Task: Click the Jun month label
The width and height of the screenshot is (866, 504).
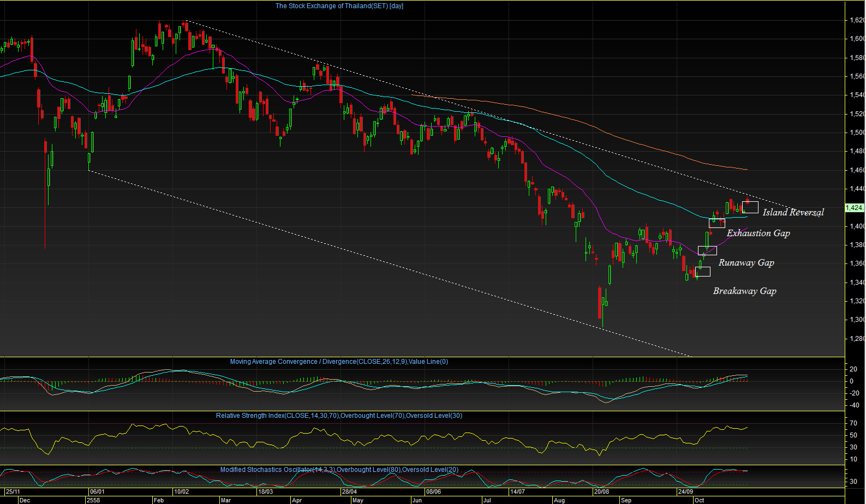Action: tap(417, 500)
